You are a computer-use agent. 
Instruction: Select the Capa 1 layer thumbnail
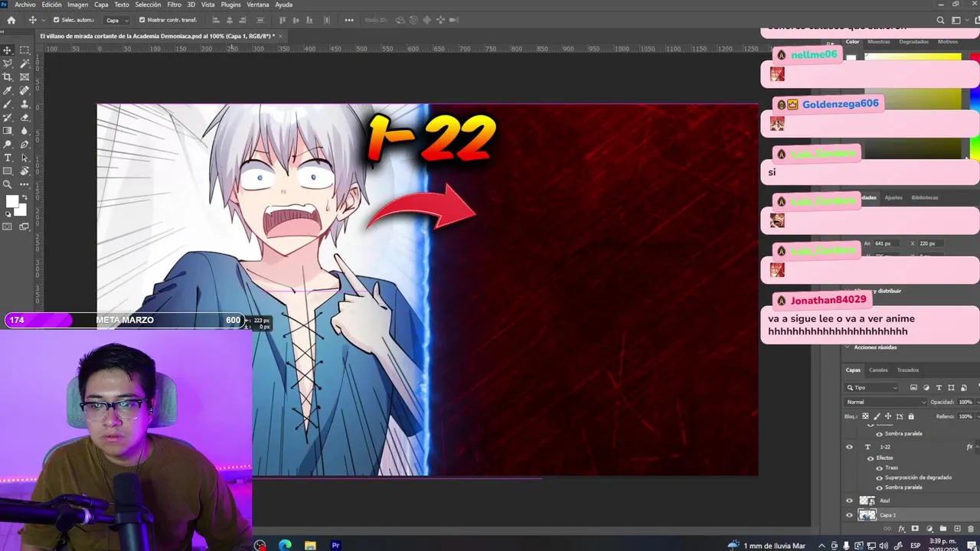click(x=867, y=515)
